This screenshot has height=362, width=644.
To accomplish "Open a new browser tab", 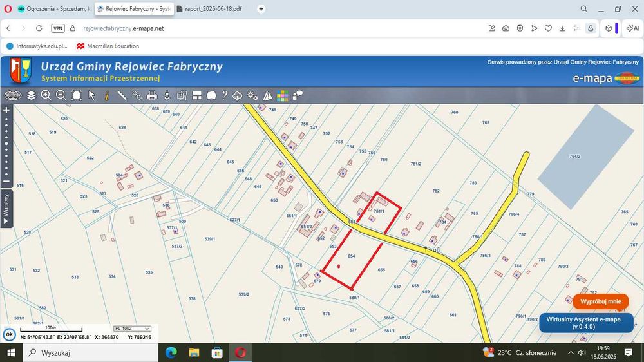I will pyautogui.click(x=261, y=8).
